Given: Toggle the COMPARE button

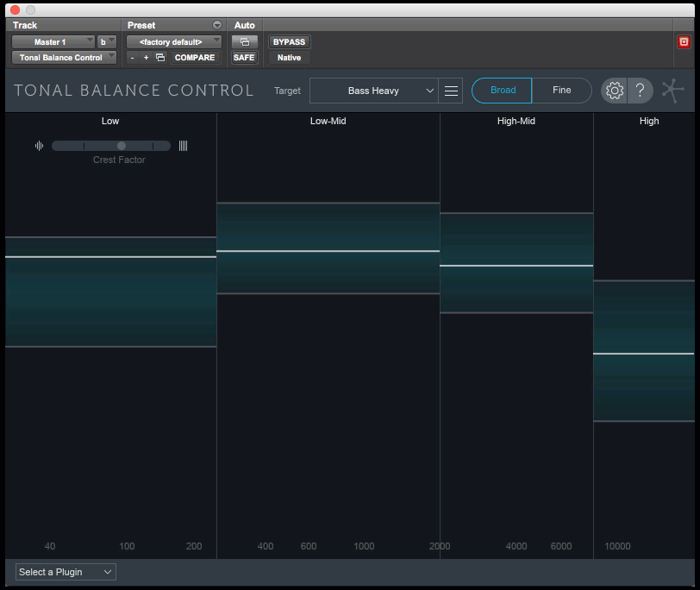Looking at the screenshot, I should (195, 58).
